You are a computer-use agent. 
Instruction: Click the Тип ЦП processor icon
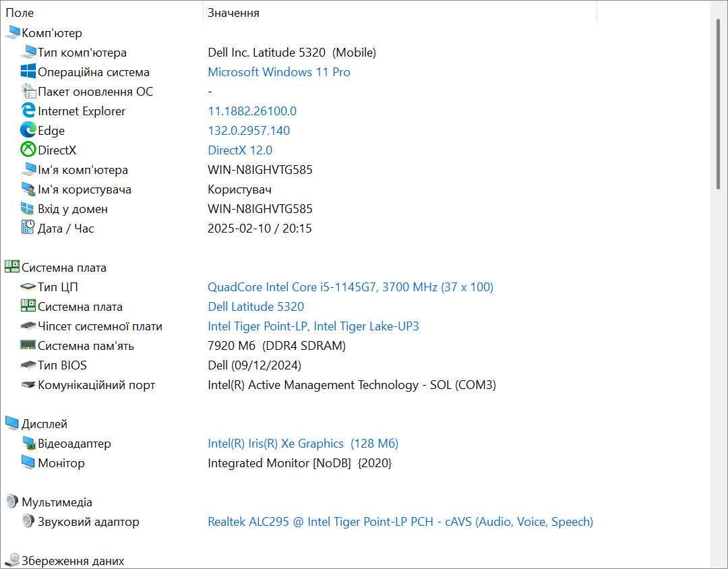click(x=28, y=287)
